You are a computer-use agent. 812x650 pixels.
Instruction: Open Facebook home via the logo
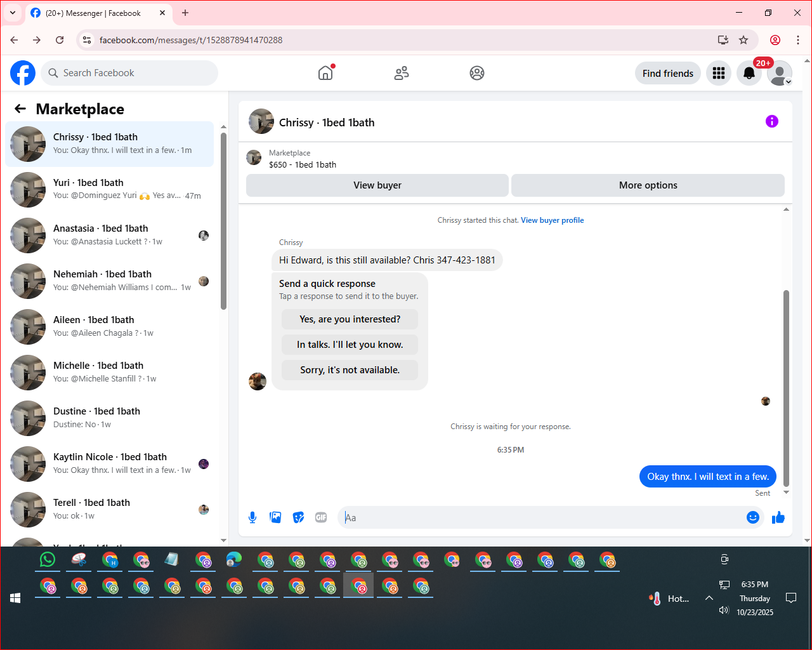click(x=23, y=73)
